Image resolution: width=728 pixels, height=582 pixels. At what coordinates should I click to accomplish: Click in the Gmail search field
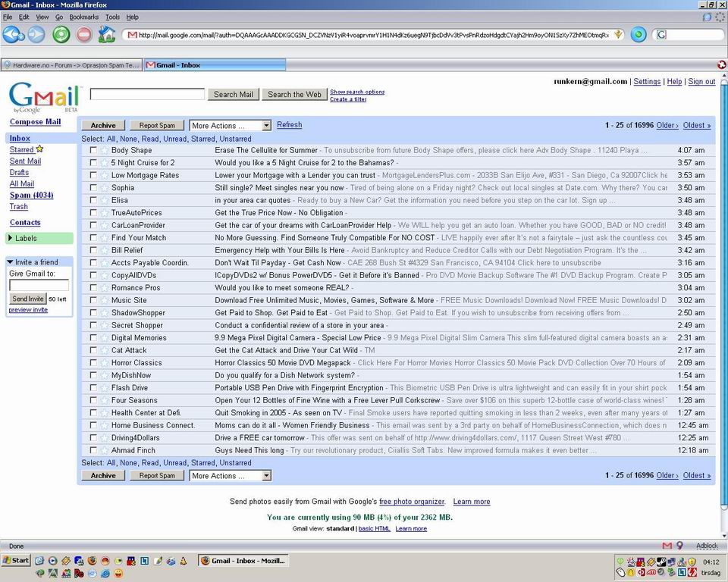(x=147, y=94)
